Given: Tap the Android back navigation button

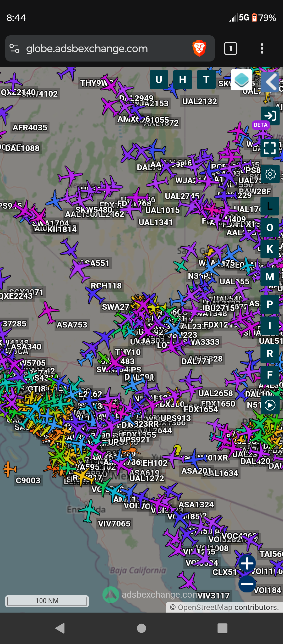Looking at the screenshot, I should (x=60, y=628).
